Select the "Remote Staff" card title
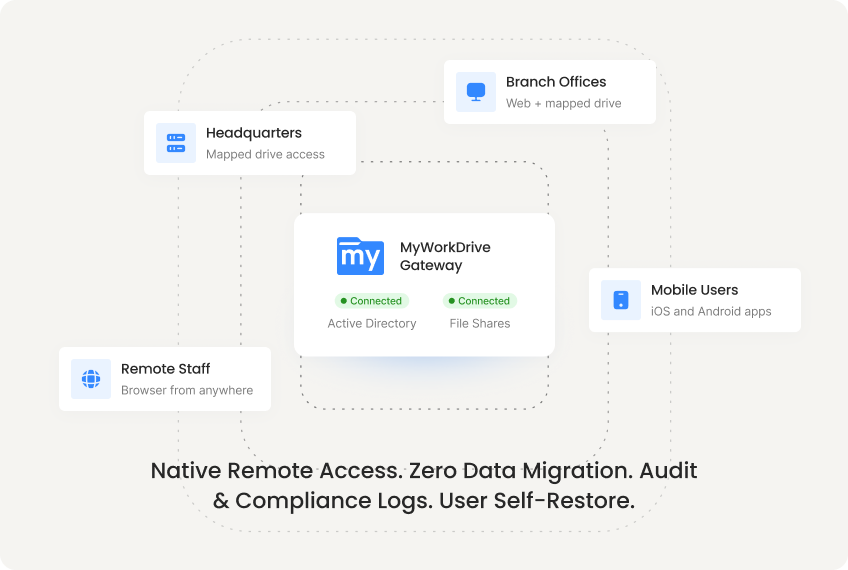 tap(165, 369)
